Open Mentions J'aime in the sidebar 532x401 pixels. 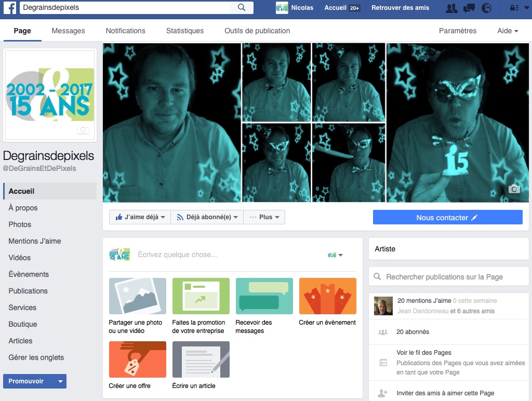click(35, 241)
